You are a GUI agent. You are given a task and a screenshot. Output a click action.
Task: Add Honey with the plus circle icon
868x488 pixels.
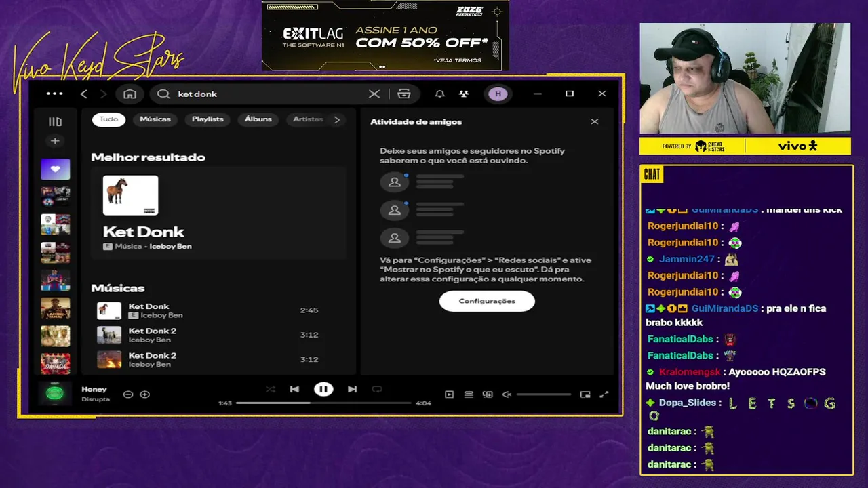coord(144,394)
